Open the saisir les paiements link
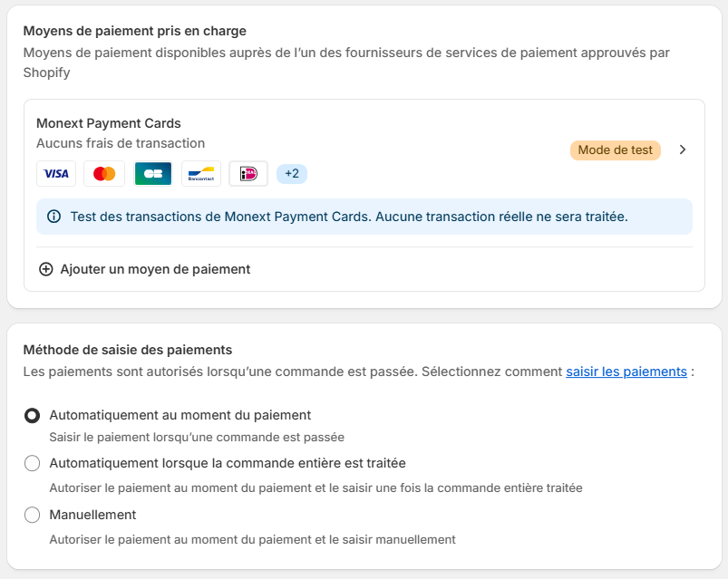Viewport: 728px width, 579px height. click(x=626, y=372)
